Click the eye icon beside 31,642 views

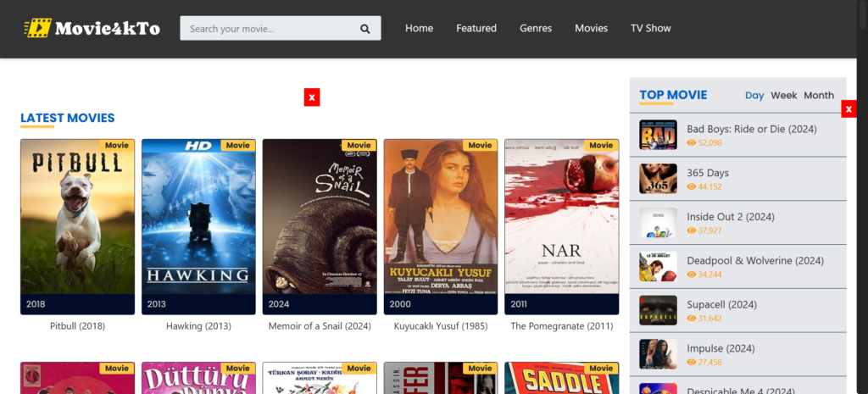click(691, 319)
